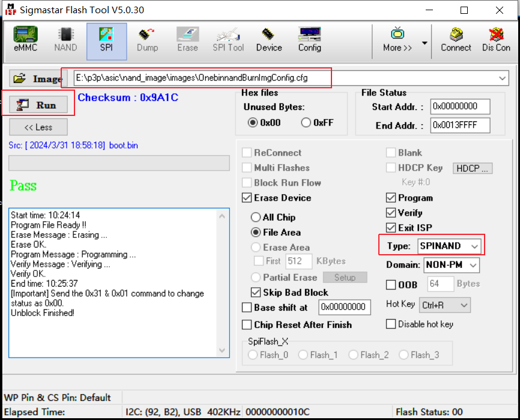
Task: Click the End Addr. input field
Action: tap(460, 126)
